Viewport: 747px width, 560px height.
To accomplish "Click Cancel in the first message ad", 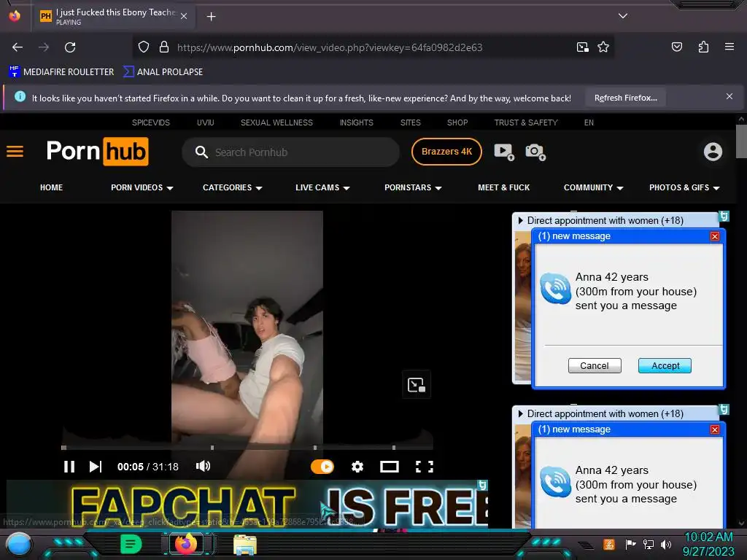I will point(595,366).
